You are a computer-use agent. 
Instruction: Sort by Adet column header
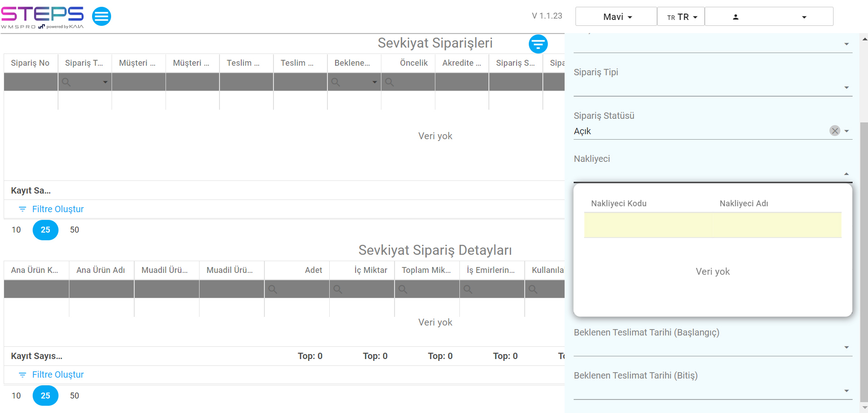pyautogui.click(x=297, y=270)
